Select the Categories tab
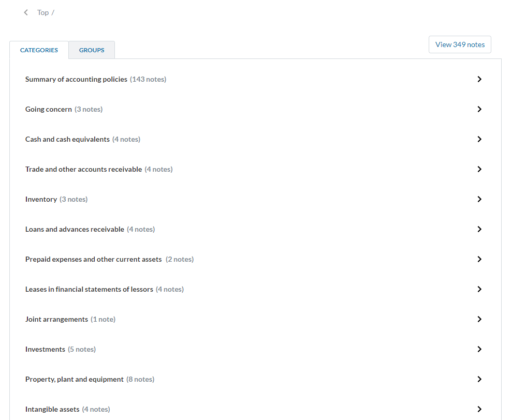The width and height of the screenshot is (511, 420). pos(39,50)
